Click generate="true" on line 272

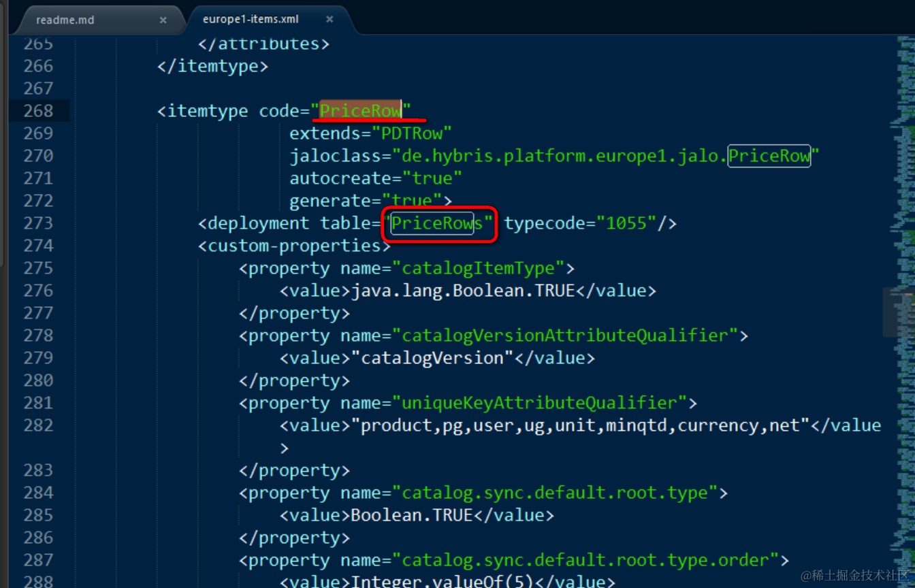point(371,201)
